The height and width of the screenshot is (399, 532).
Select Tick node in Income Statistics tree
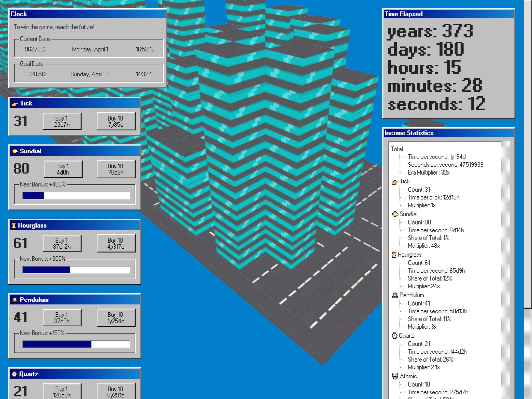pyautogui.click(x=405, y=181)
